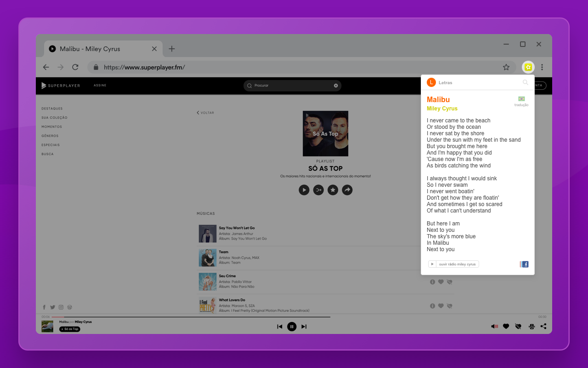
Task: Reload the page
Action: (x=75, y=67)
